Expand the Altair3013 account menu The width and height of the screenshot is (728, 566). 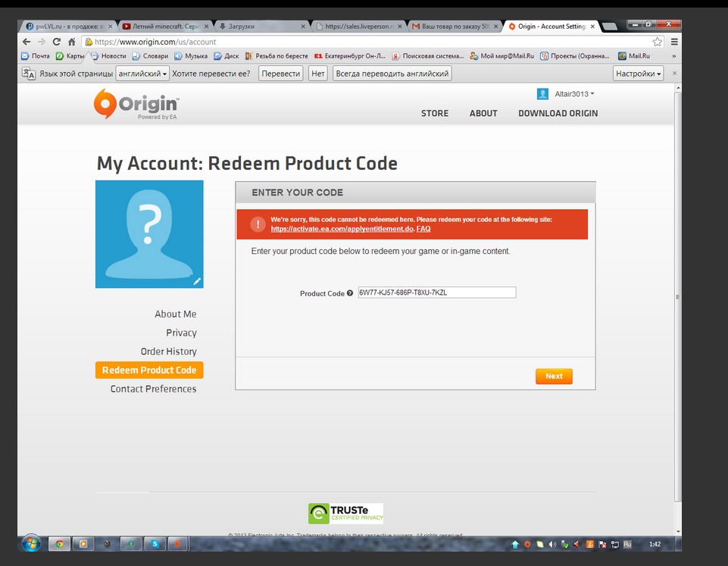574,94
